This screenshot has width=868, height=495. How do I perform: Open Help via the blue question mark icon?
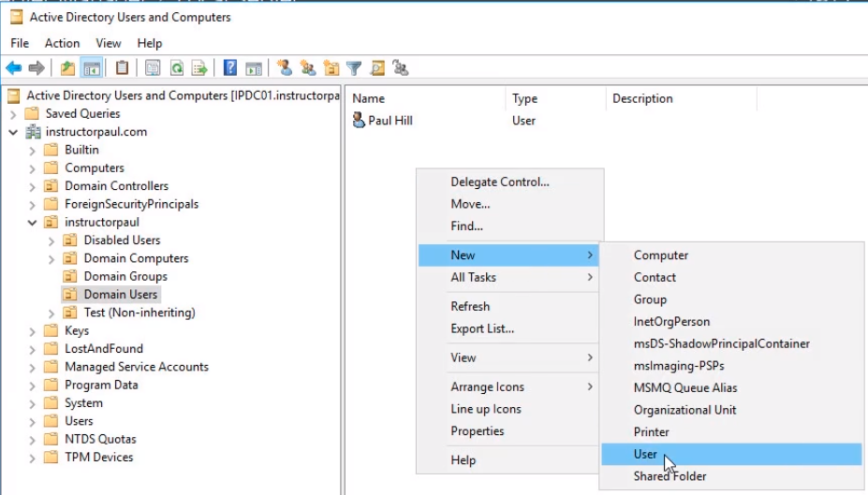coord(229,68)
